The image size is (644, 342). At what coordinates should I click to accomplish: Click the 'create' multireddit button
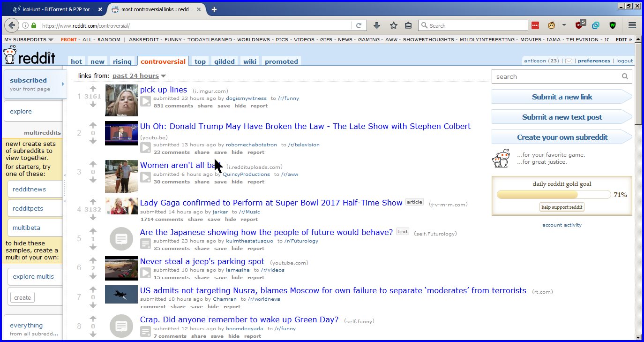point(22,297)
